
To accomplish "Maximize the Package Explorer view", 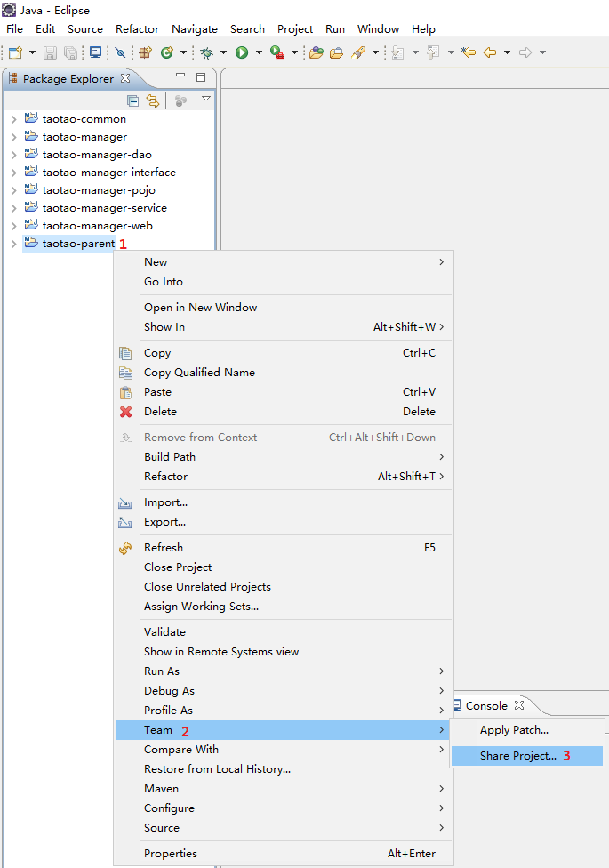I will coord(201,77).
